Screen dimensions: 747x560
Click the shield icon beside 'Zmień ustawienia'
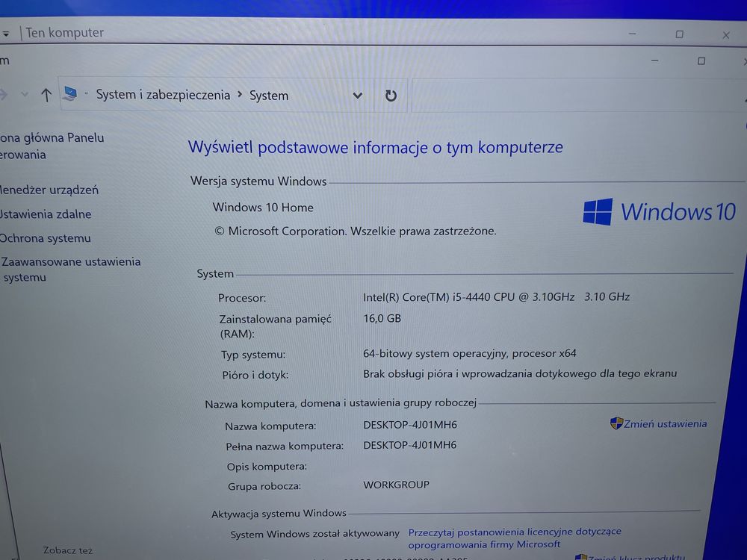coord(616,423)
